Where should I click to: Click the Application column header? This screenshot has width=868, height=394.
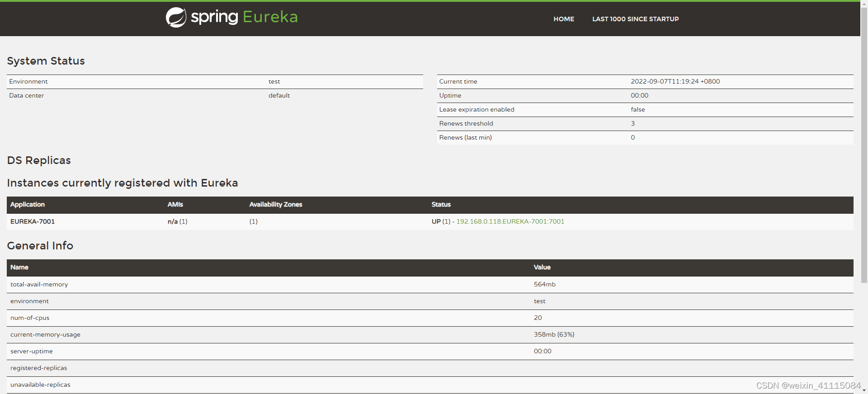click(x=28, y=205)
